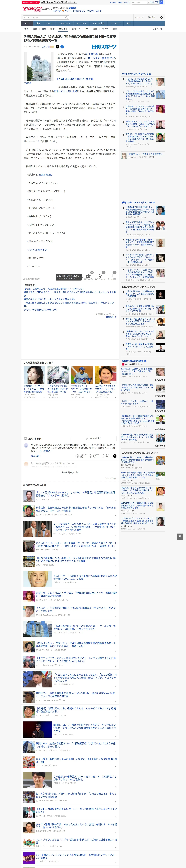Click なるほど reaction on comment
186x868 pixels.
(94, 456)
